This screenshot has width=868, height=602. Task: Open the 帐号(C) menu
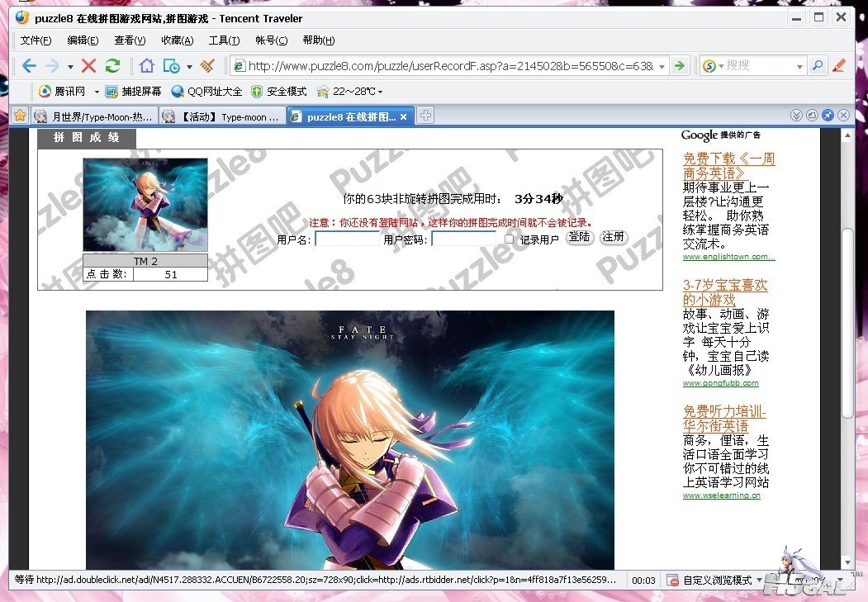271,40
